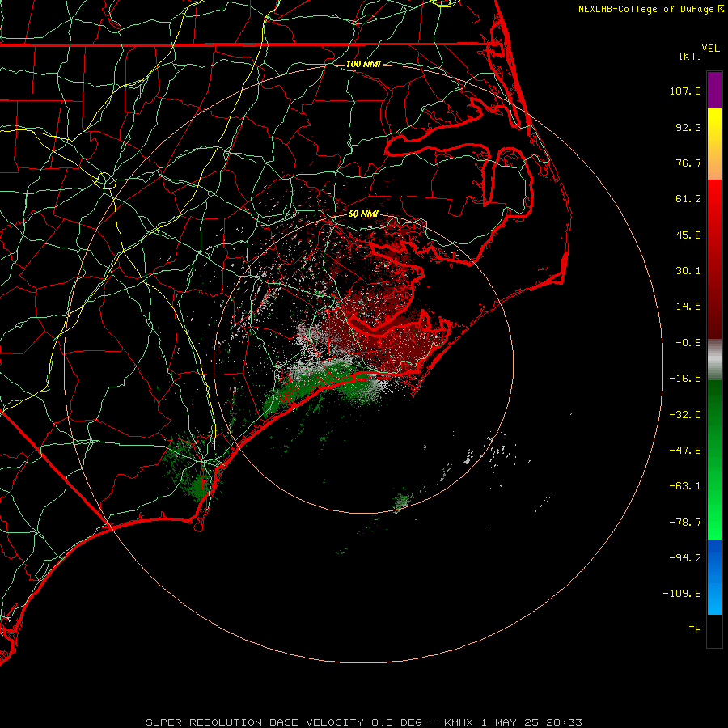The image size is (728, 728).
Task: Select the 30.1 scale value
Action: [x=688, y=271]
